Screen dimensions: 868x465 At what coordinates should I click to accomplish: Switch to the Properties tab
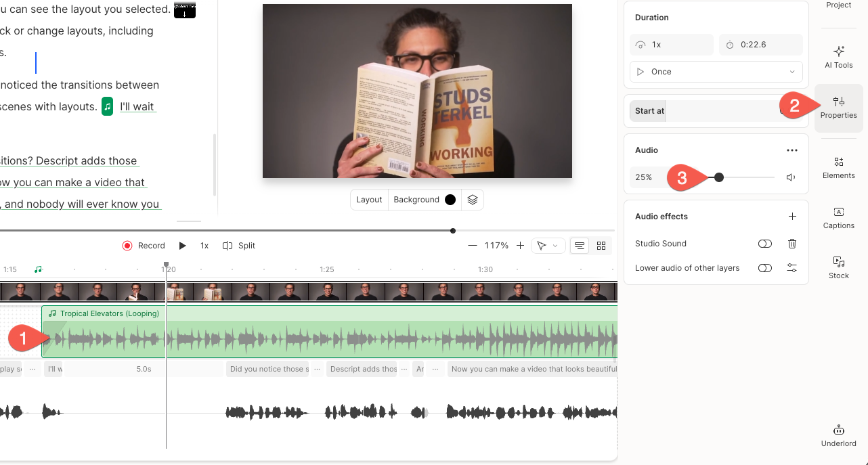838,108
